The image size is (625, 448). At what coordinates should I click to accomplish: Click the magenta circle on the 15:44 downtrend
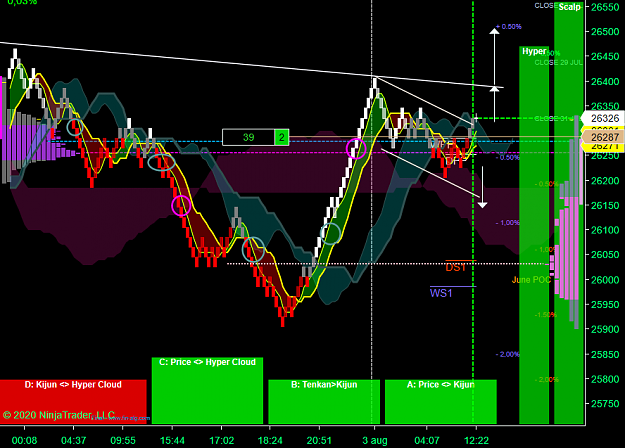click(181, 206)
